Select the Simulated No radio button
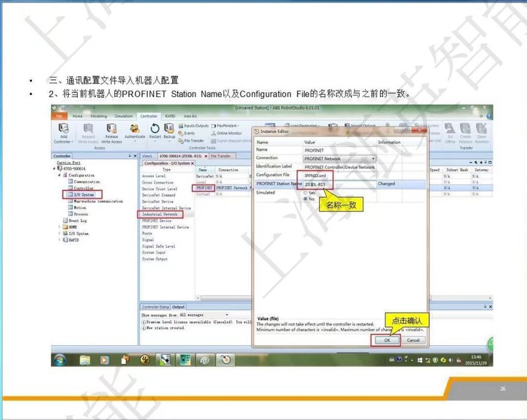This screenshot has height=420, width=527. (x=306, y=199)
